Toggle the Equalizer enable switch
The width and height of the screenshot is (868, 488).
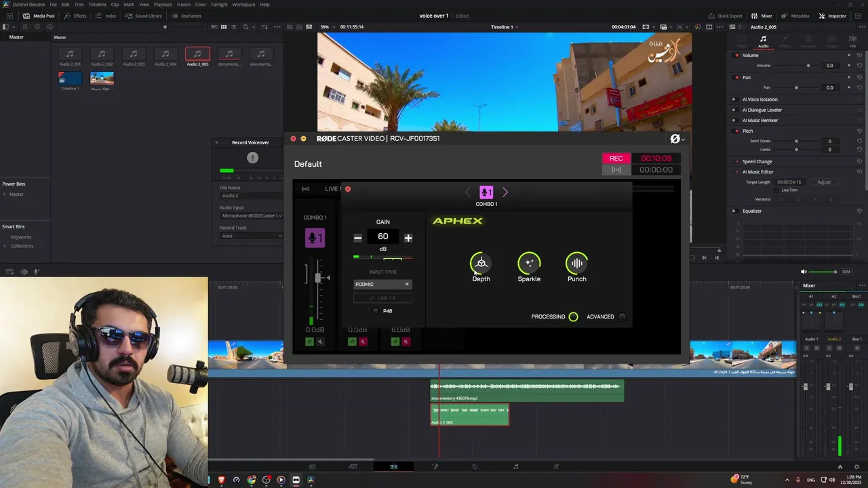(734, 211)
